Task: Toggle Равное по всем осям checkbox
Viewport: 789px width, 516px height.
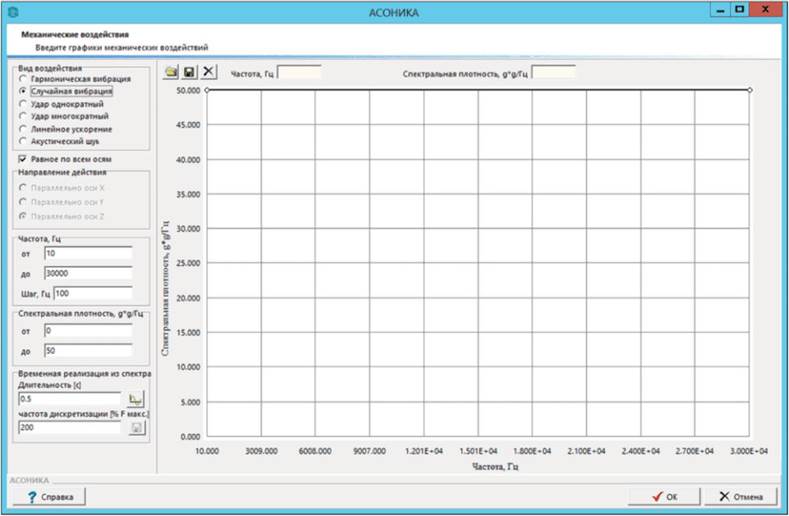Action: (x=22, y=158)
